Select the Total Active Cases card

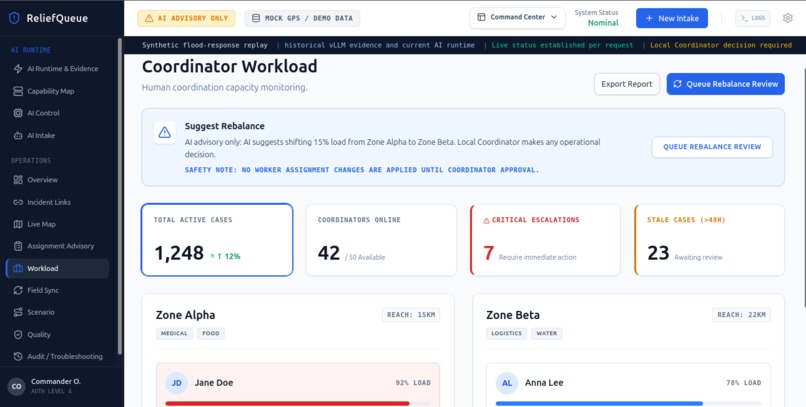217,240
